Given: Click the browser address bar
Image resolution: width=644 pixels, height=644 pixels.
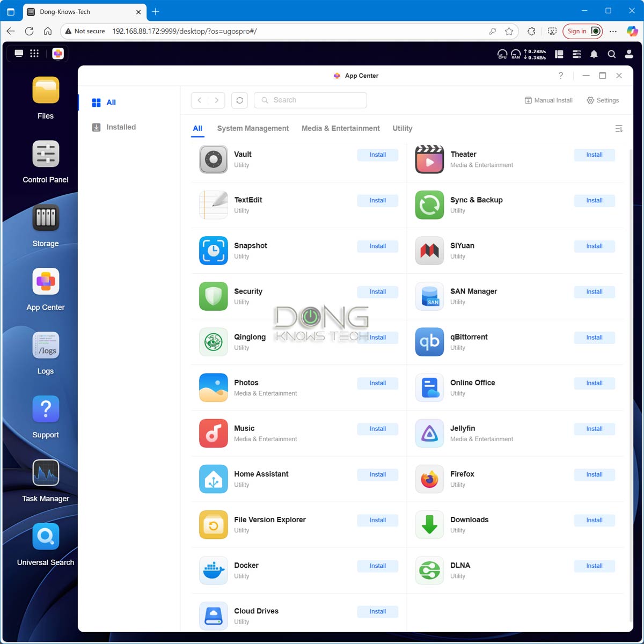Looking at the screenshot, I should tap(290, 31).
